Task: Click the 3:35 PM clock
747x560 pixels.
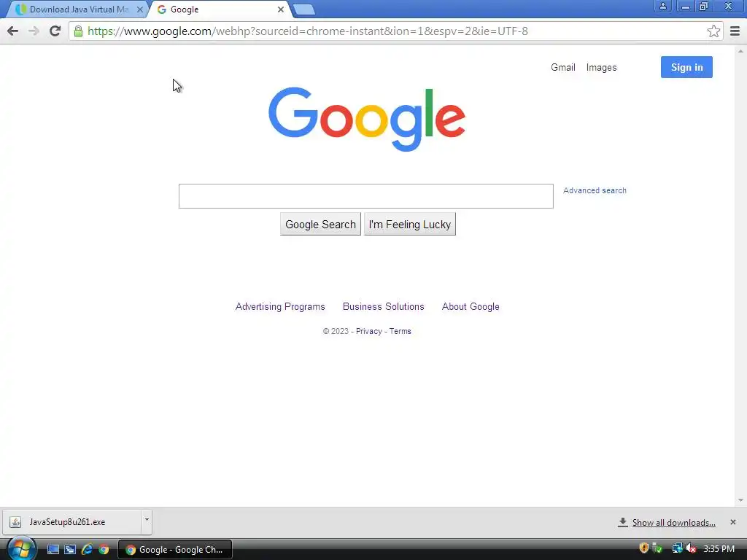Action: [x=719, y=549]
